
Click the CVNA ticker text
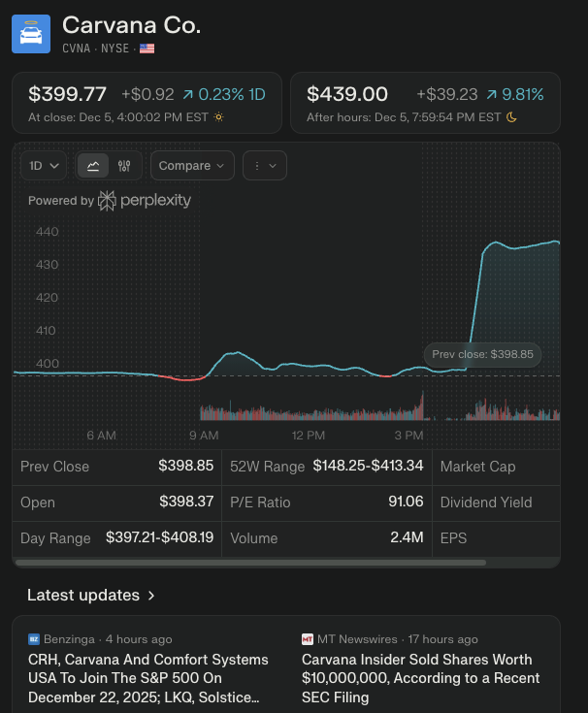pos(77,49)
